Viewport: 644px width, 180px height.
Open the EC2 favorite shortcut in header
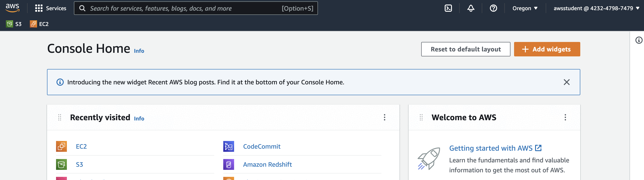(x=39, y=24)
